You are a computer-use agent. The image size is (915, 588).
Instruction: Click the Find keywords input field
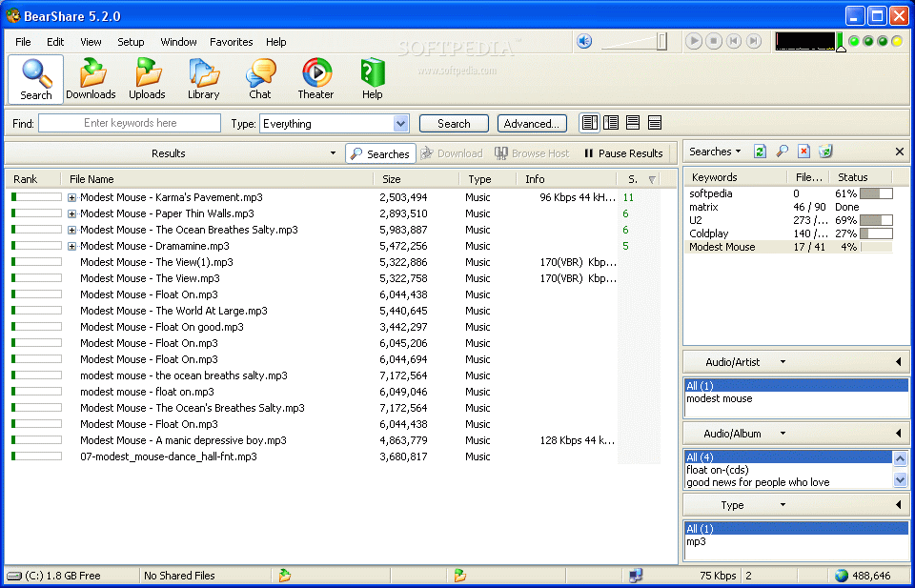(130, 123)
